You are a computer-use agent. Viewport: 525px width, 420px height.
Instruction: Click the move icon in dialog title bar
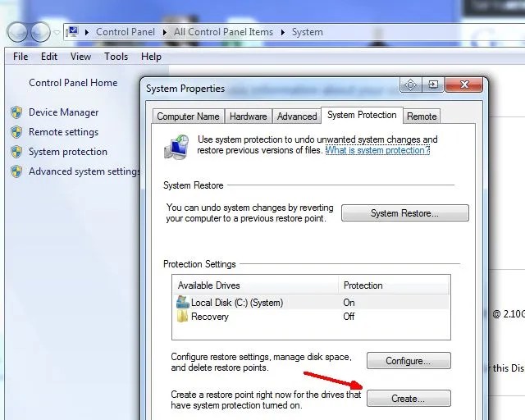[x=410, y=84]
